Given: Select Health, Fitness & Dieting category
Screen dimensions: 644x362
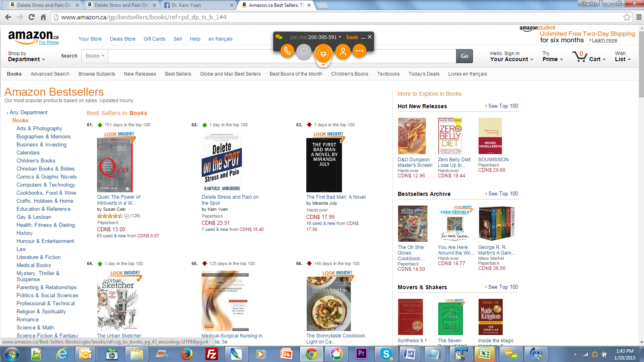Looking at the screenshot, I should (x=45, y=225).
